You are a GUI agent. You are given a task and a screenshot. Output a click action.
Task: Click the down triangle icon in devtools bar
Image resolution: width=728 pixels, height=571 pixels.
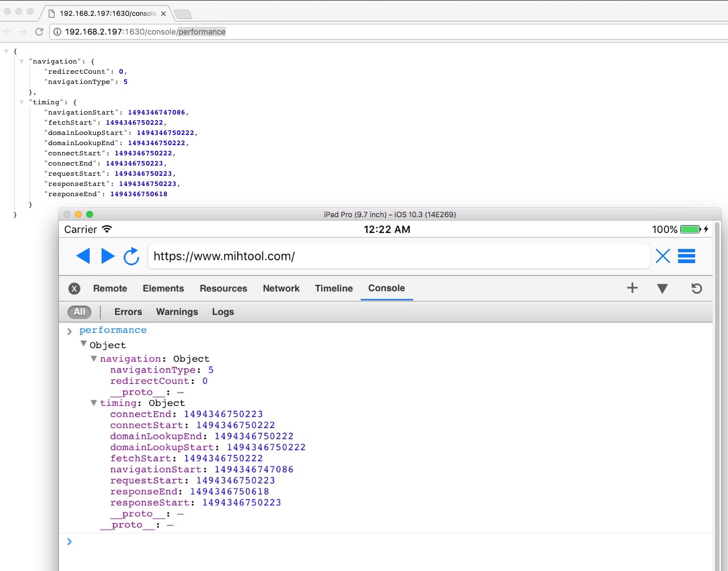click(x=662, y=289)
